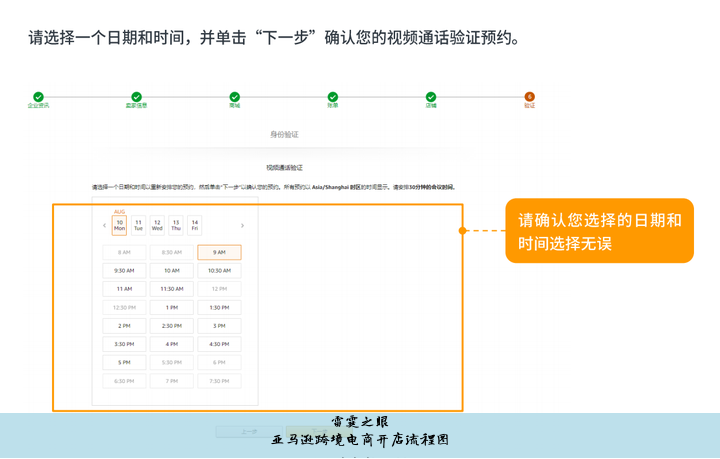Click the 企业资讯 completed step checkmark
This screenshot has height=459, width=720.
tap(38, 97)
